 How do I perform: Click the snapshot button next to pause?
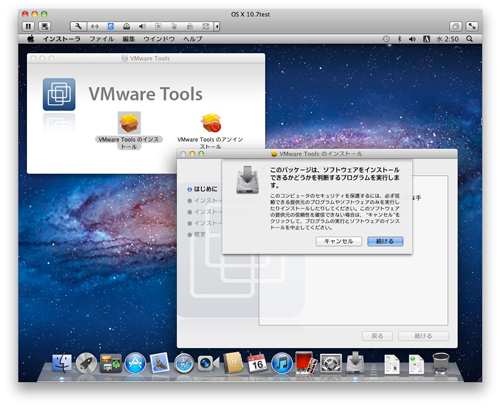(45, 26)
